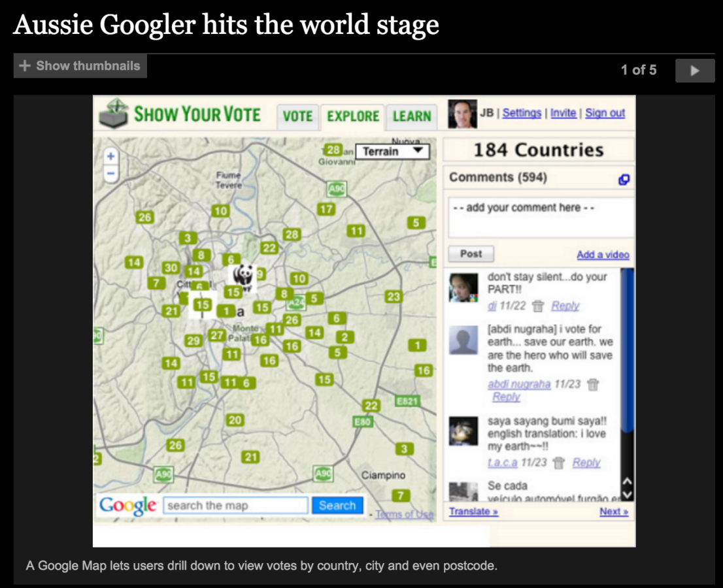The height and width of the screenshot is (588, 723).
Task: Reply to t.a.c.a's comment
Action: click(x=586, y=463)
